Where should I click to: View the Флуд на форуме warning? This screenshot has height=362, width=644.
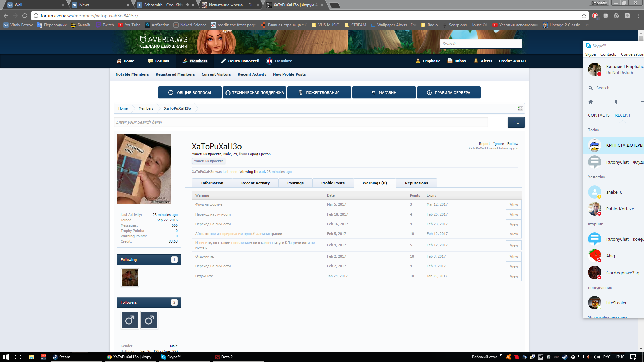click(514, 205)
